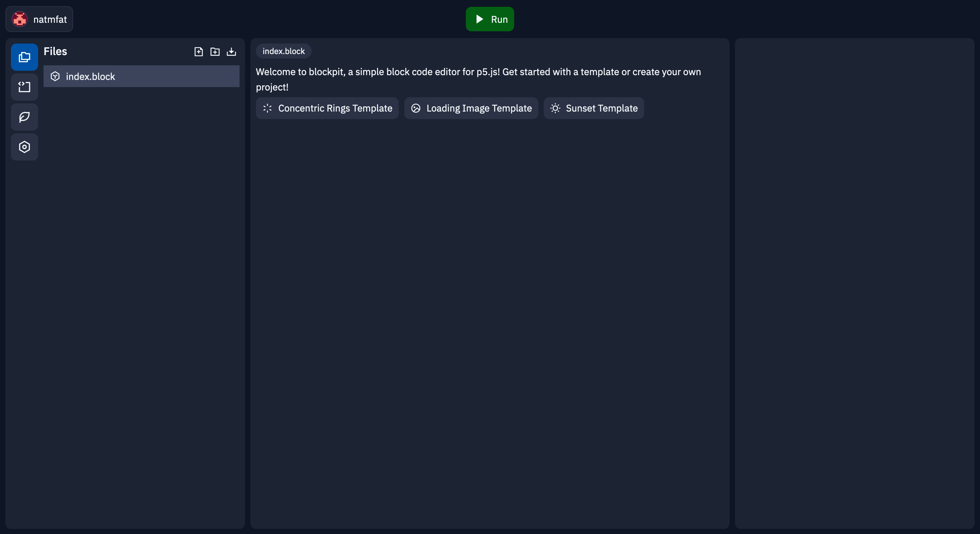Viewport: 980px width, 534px height.
Task: Select the Sunset Template option
Action: (x=593, y=108)
